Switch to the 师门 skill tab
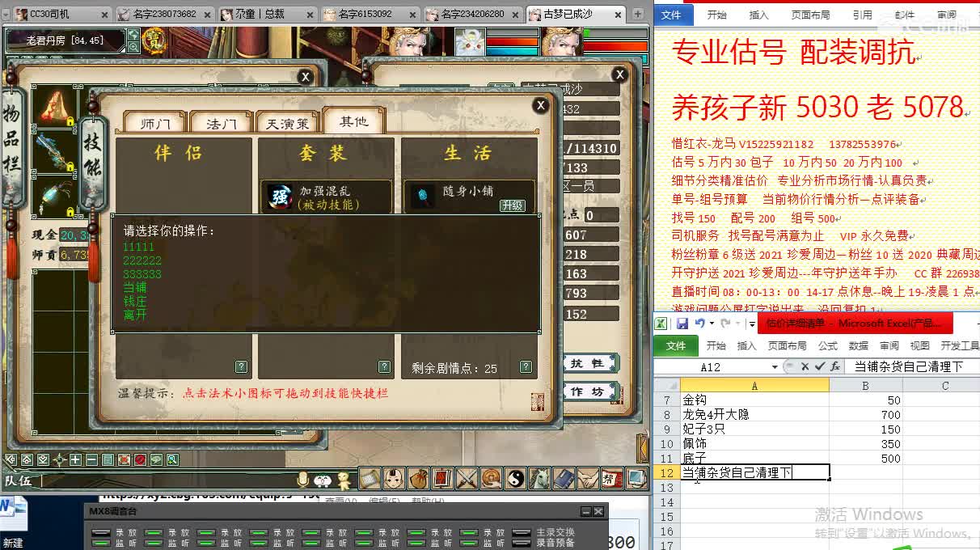The width and height of the screenshot is (980, 550). [154, 124]
